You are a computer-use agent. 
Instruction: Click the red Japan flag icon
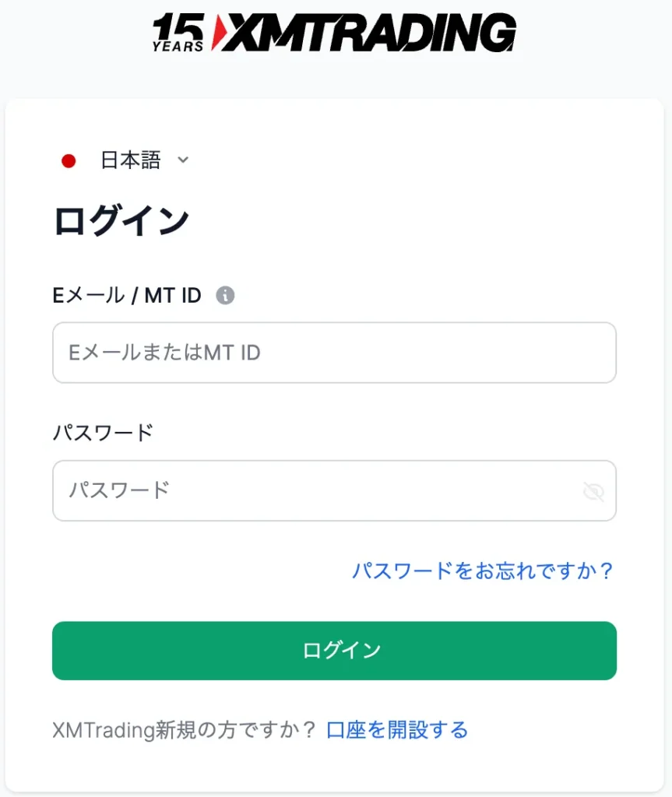(69, 161)
